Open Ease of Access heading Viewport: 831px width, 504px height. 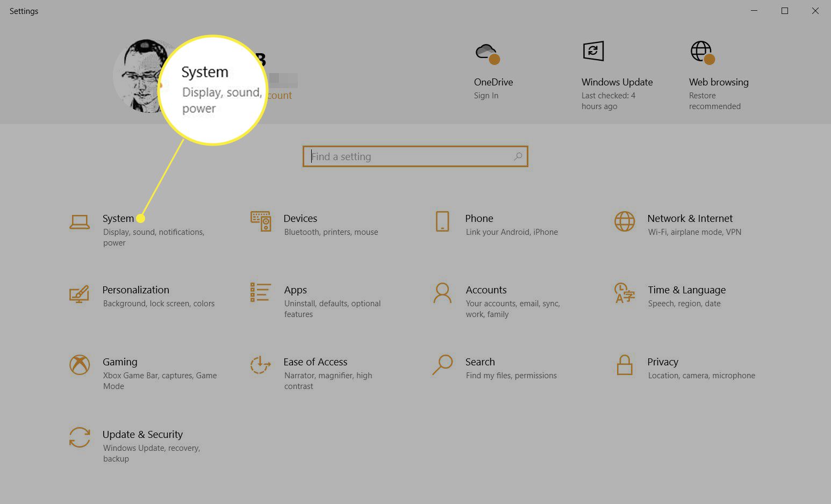click(x=316, y=362)
